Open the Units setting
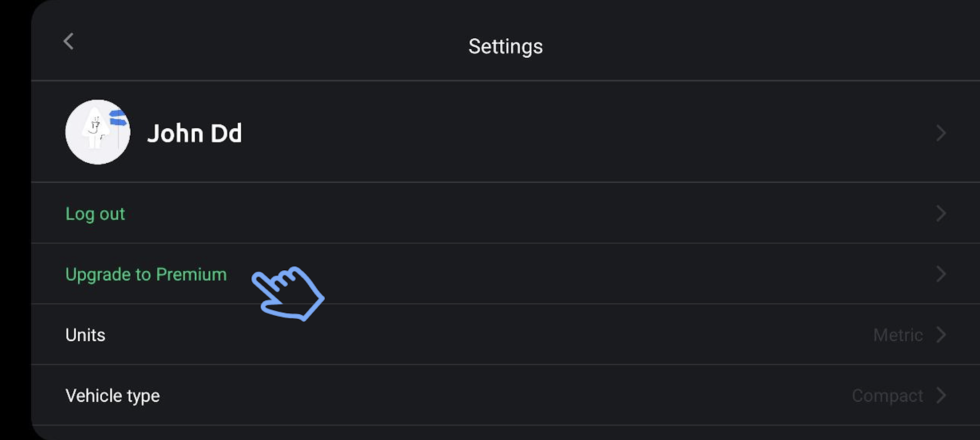The height and width of the screenshot is (440, 980). (85, 335)
